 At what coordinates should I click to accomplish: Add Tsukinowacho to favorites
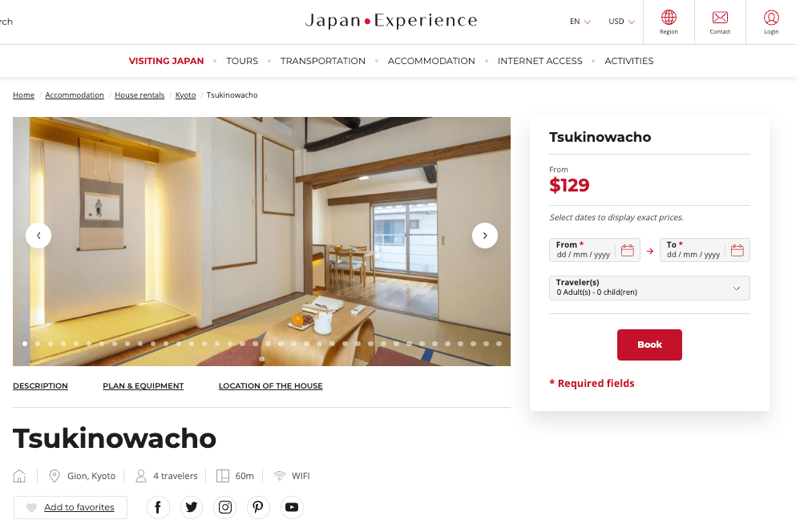point(71,507)
